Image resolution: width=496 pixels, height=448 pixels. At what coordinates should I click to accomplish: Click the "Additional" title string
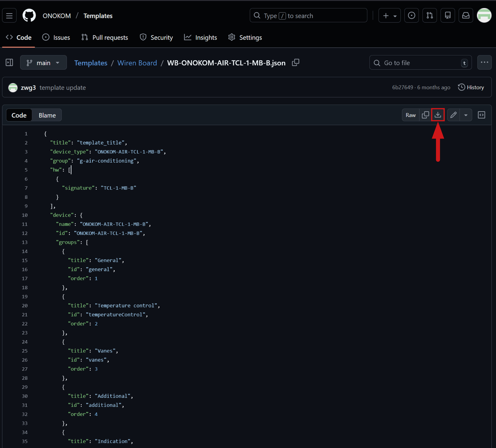[x=112, y=396]
